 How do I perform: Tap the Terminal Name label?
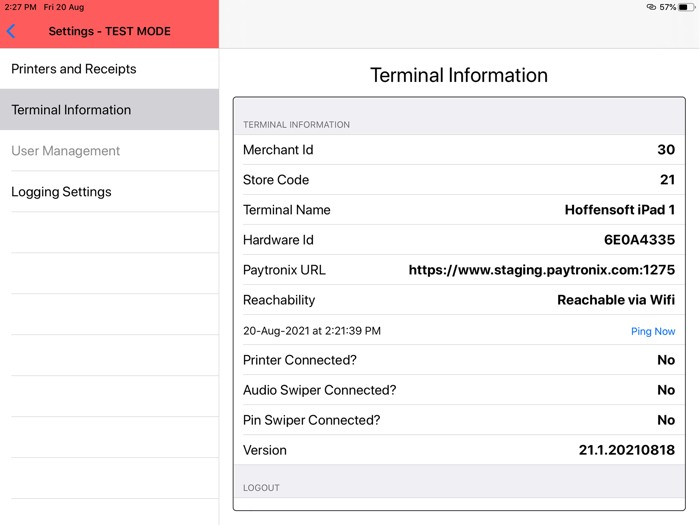click(286, 210)
